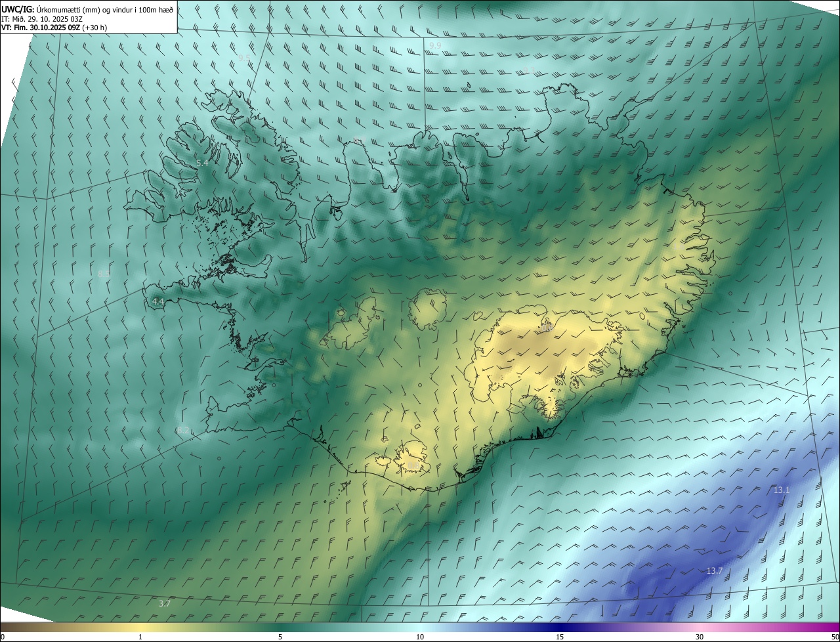Click the map title 'Úrkomumætti (mm) og vindur í 100m hæð'
This screenshot has height=642, width=840.
pos(104,9)
